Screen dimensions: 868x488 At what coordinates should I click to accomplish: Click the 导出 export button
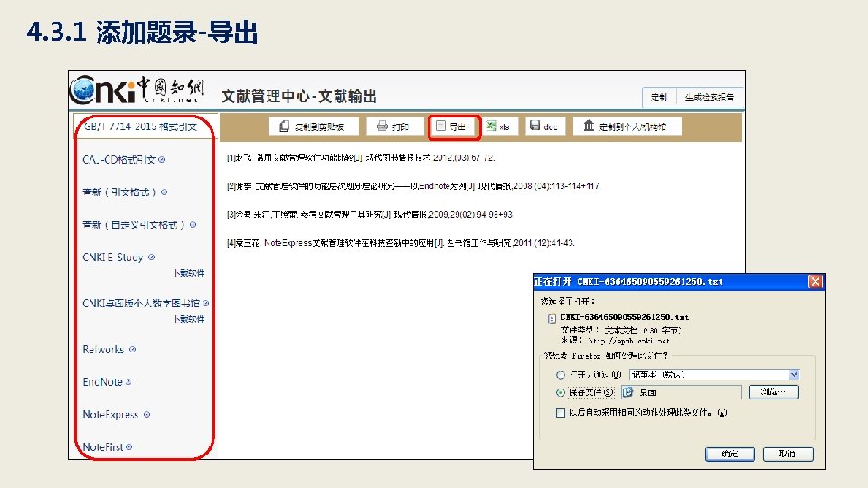coord(454,127)
